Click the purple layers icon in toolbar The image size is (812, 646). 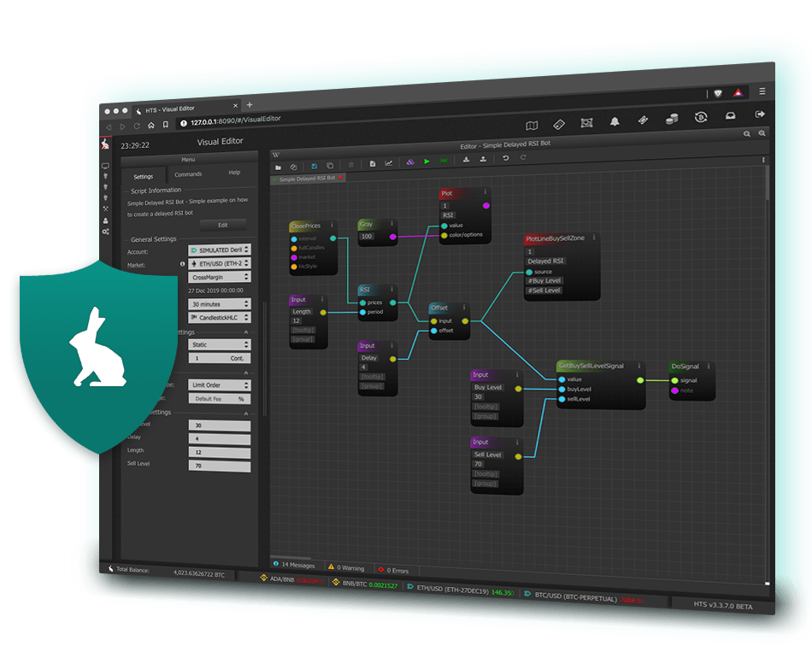[x=410, y=162]
